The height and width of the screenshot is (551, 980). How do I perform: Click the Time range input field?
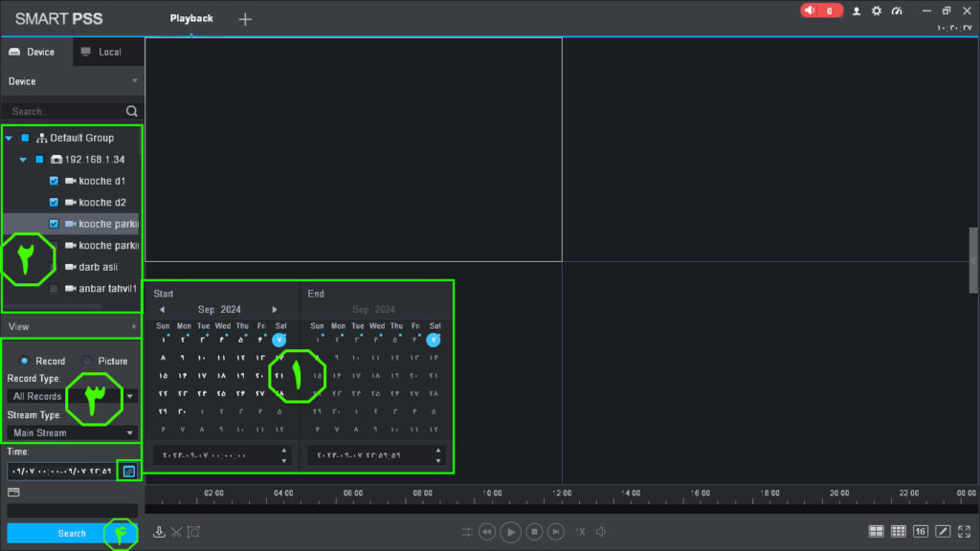point(61,471)
